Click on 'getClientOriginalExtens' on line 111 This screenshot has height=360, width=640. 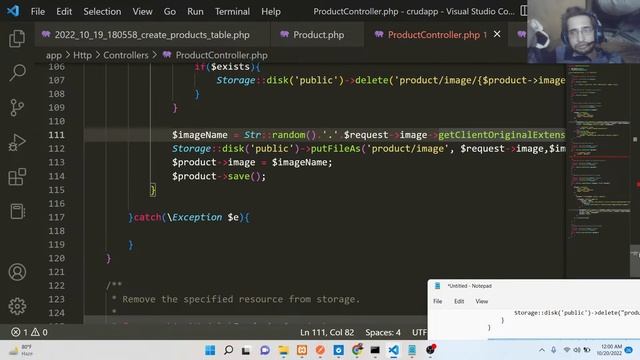click(x=502, y=135)
